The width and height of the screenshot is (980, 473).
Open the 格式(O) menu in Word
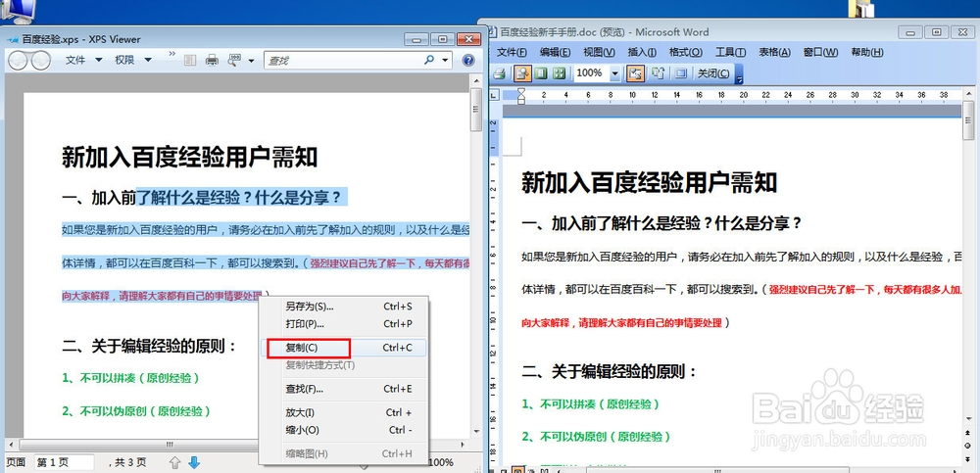(x=685, y=52)
